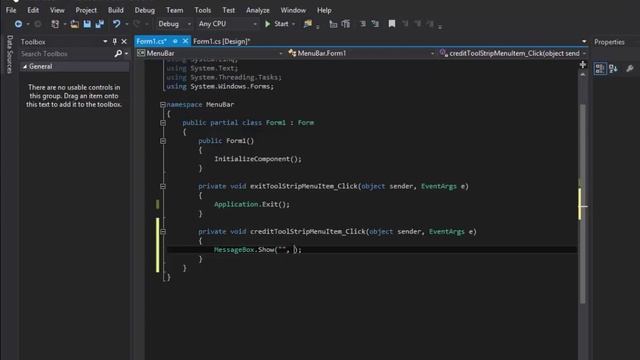Click the Application.Exit(); code line
Image resolution: width=640 pixels, height=360 pixels.
[252, 204]
